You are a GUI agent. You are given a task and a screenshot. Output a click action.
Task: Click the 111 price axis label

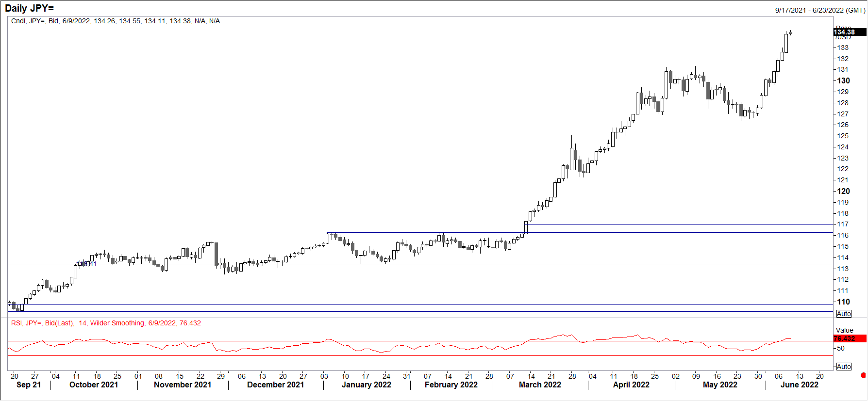tap(843, 290)
